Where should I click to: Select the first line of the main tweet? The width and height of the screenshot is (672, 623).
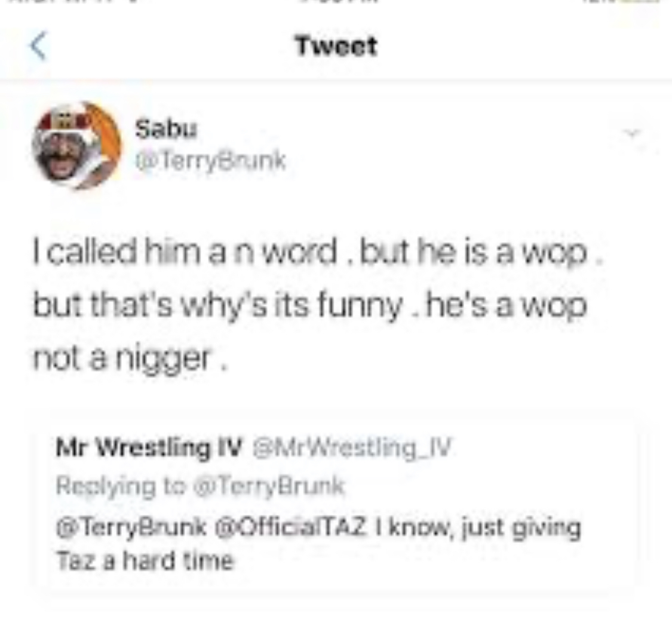click(318, 253)
